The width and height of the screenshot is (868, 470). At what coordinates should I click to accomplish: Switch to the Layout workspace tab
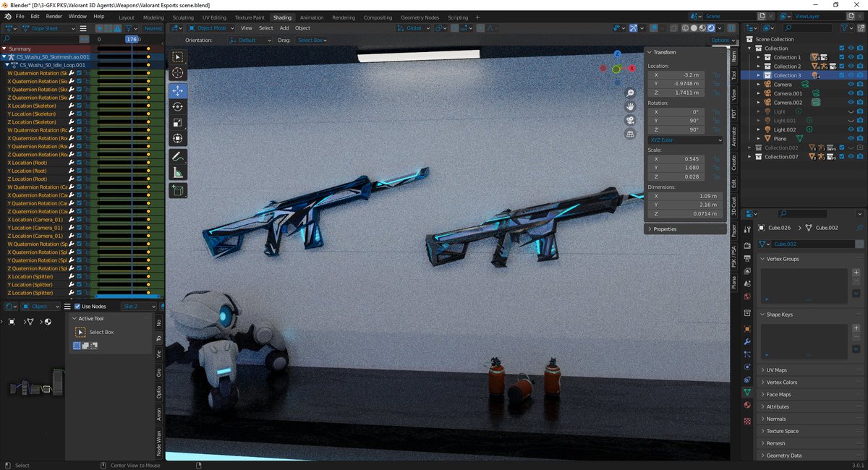coord(126,17)
